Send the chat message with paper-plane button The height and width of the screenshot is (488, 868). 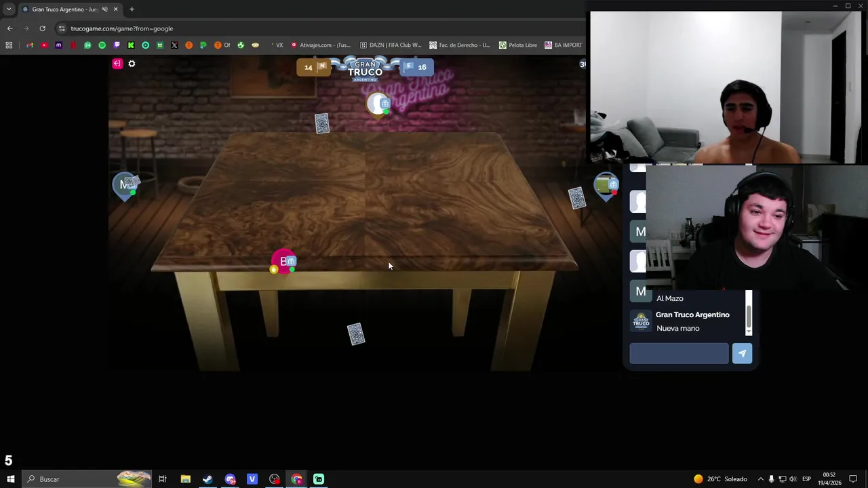point(742,353)
